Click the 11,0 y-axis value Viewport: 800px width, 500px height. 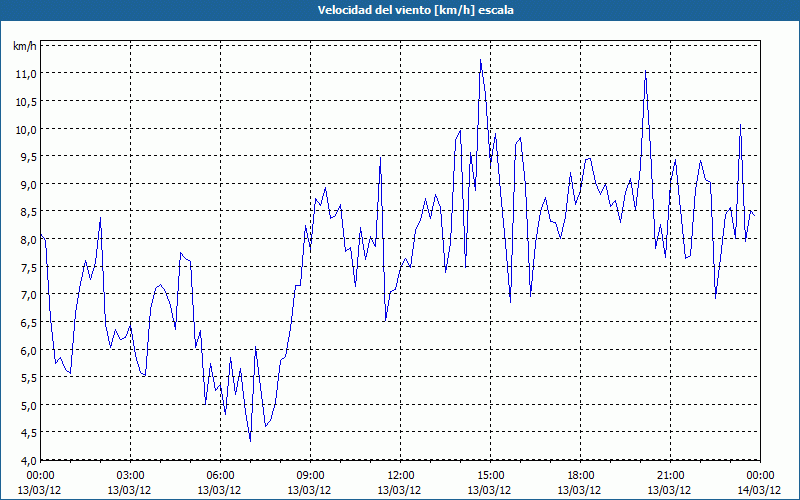pyautogui.click(x=26, y=74)
